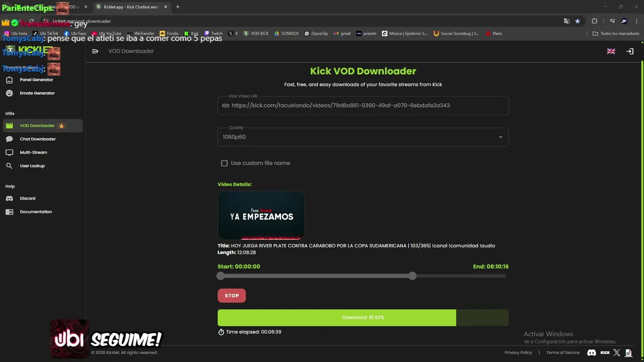Screen dimensions: 644x362
Task: Switch to the Kicklet.app browser tab
Action: 131,7
